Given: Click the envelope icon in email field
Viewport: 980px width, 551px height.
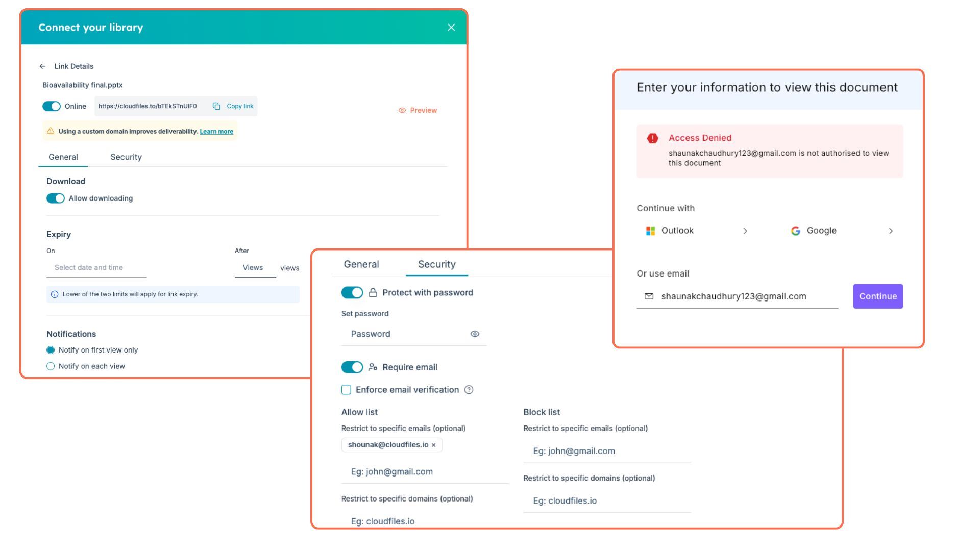Looking at the screenshot, I should pyautogui.click(x=649, y=296).
